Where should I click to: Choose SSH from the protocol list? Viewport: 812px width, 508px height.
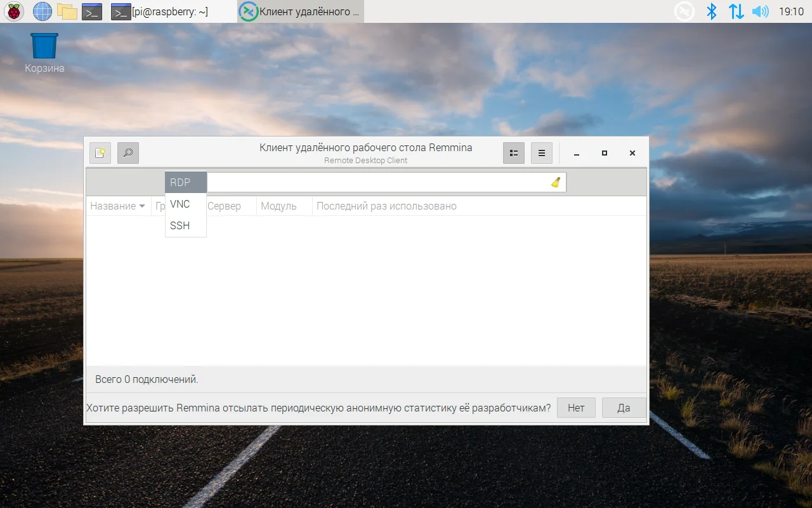186,225
